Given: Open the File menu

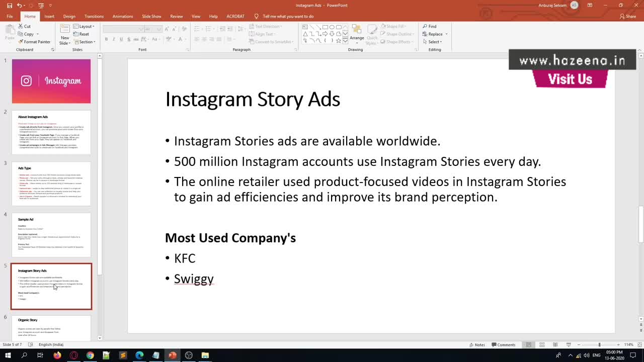Looking at the screenshot, I should (x=10, y=16).
